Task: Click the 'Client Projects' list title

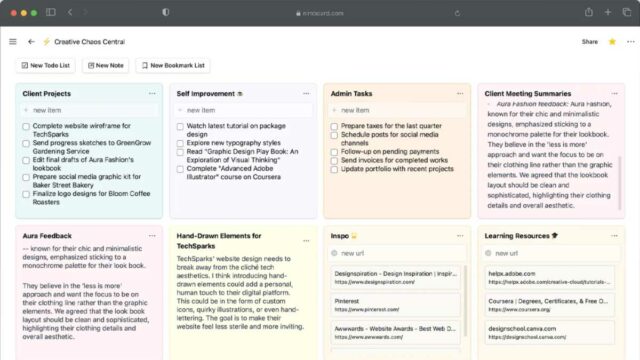Action: tap(47, 93)
